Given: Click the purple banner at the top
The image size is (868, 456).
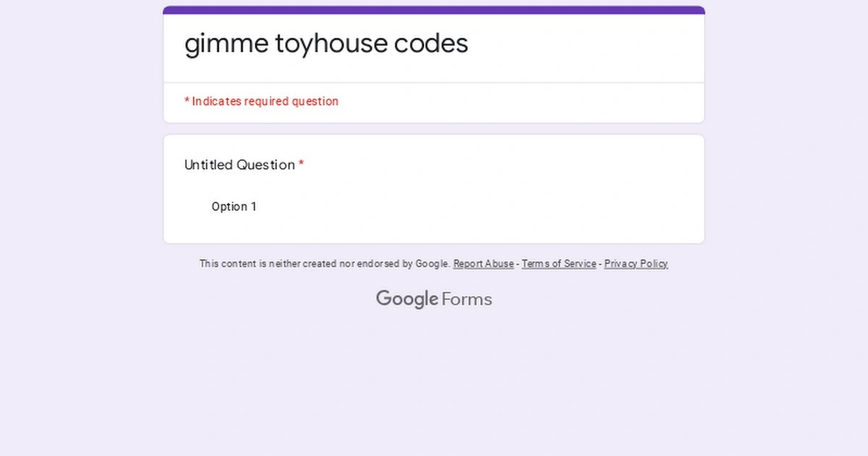Looking at the screenshot, I should click(x=433, y=9).
